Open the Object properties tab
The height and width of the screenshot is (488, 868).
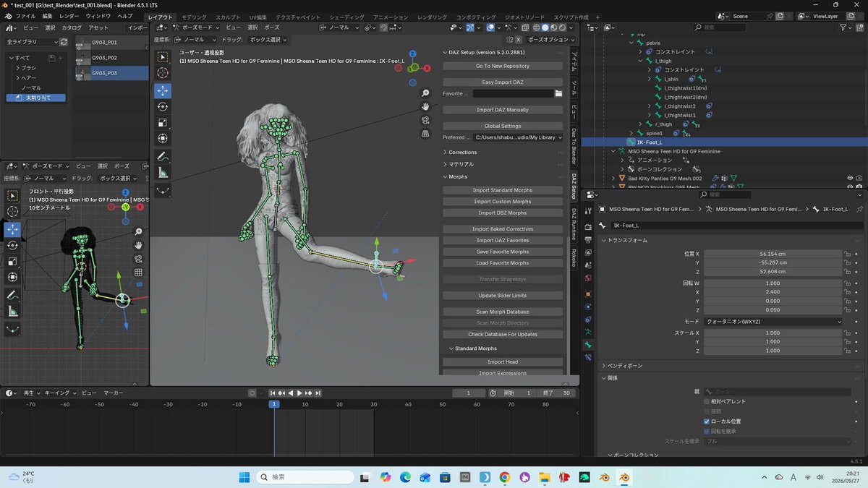(588, 294)
